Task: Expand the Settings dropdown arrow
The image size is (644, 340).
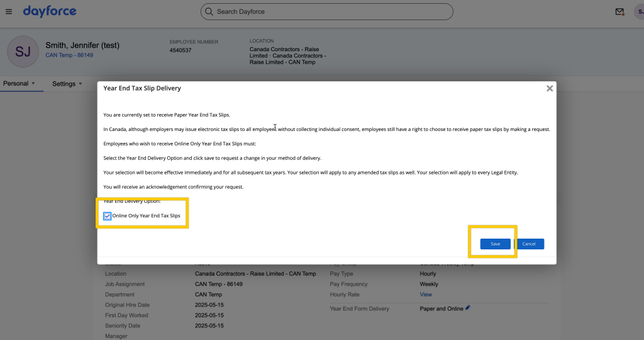Action: click(x=80, y=84)
